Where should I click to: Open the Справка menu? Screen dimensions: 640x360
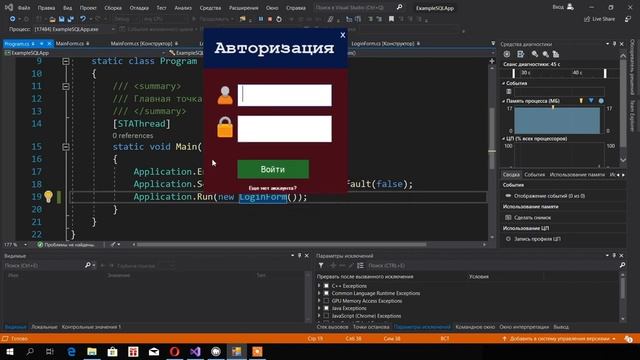click(x=296, y=8)
